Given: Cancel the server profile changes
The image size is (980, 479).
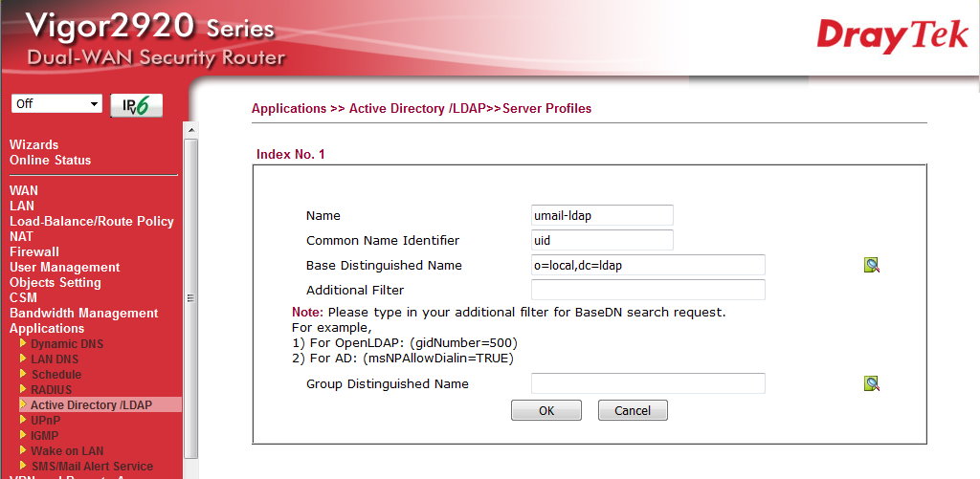Looking at the screenshot, I should point(633,410).
